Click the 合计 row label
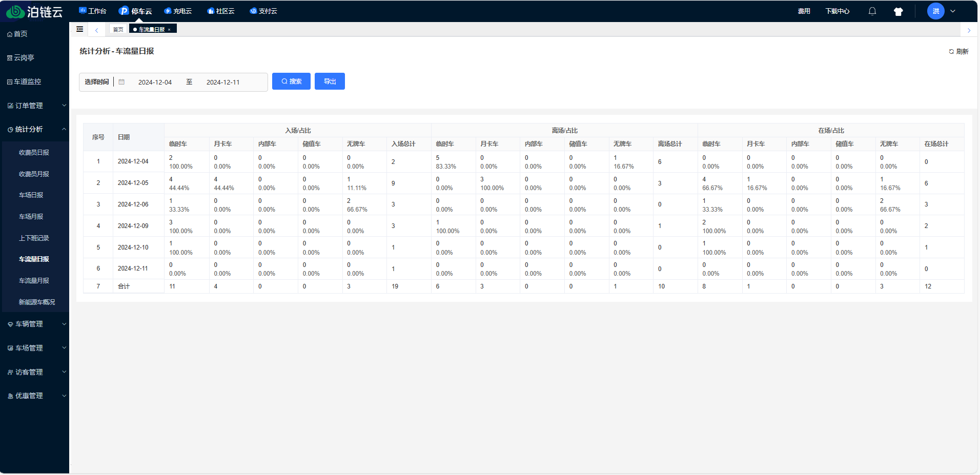Image resolution: width=980 pixels, height=475 pixels. (124, 286)
